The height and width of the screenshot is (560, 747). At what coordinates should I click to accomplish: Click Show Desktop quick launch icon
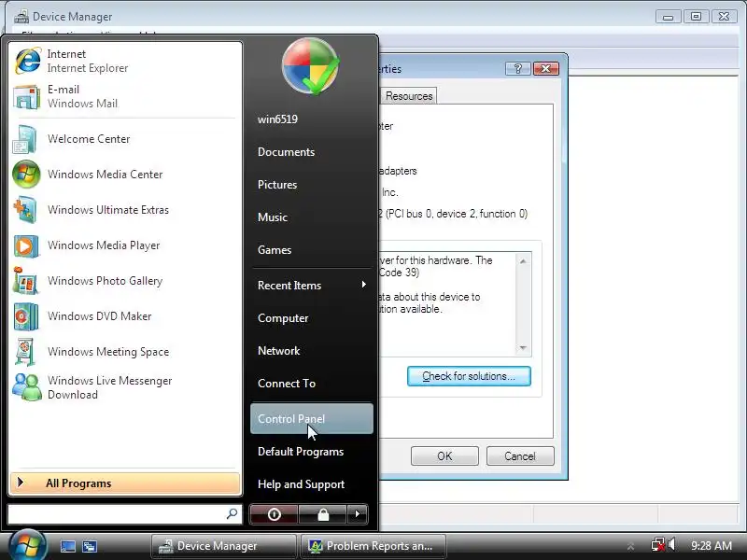point(67,546)
